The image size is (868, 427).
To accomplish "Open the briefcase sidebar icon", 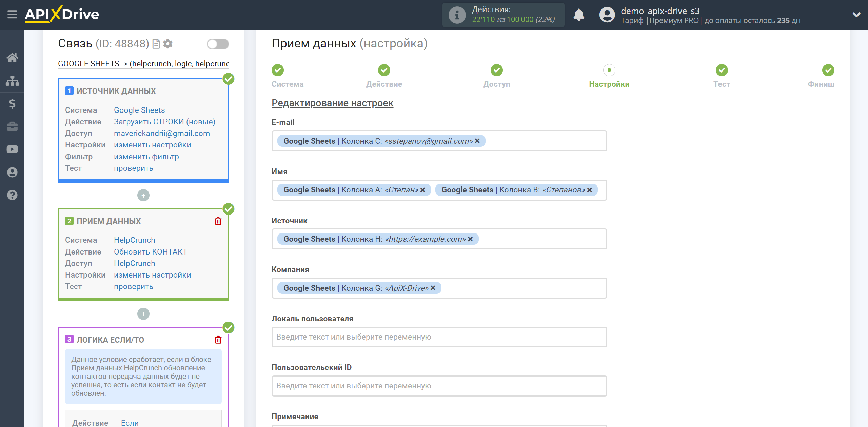I will (12, 126).
